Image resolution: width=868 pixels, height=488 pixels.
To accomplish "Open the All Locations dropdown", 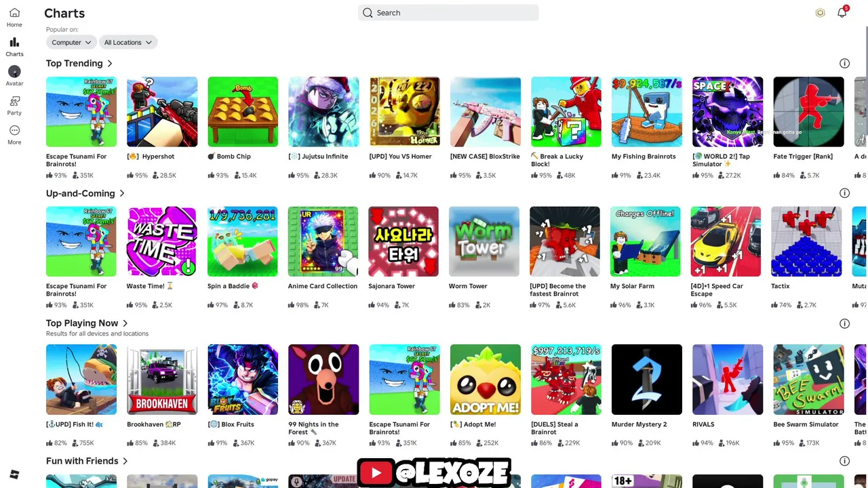I will [128, 42].
